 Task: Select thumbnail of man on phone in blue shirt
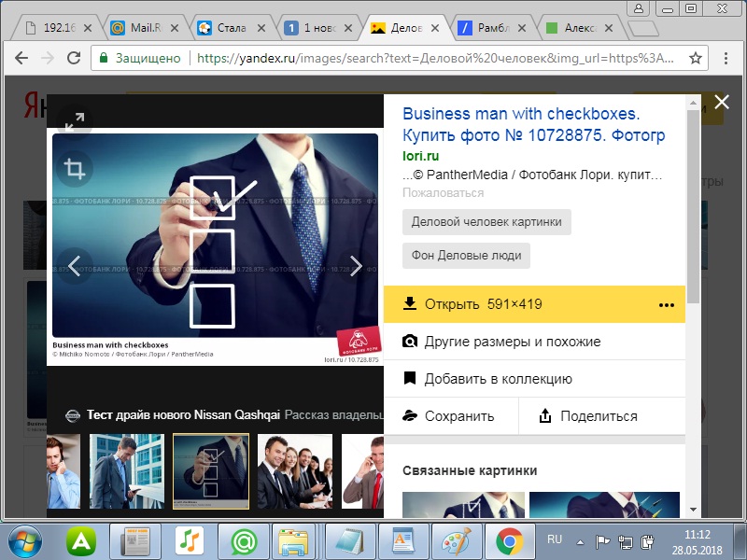pos(63,471)
